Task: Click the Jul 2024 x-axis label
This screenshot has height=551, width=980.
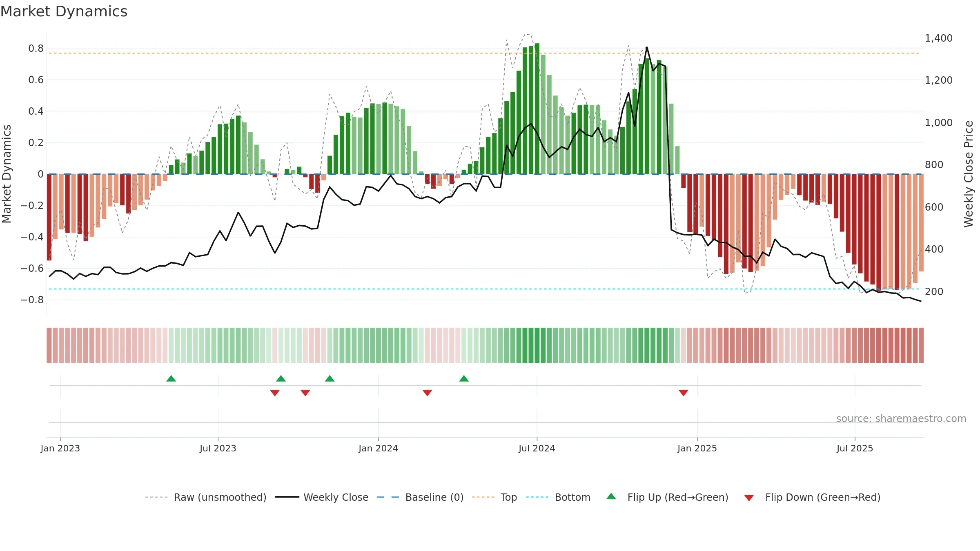Action: 537,448
